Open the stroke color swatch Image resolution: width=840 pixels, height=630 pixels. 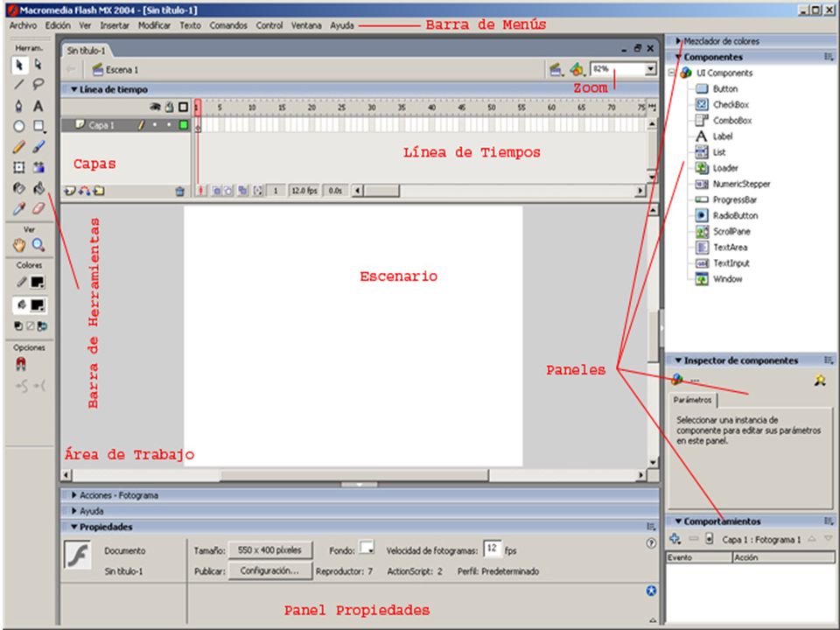(38, 283)
